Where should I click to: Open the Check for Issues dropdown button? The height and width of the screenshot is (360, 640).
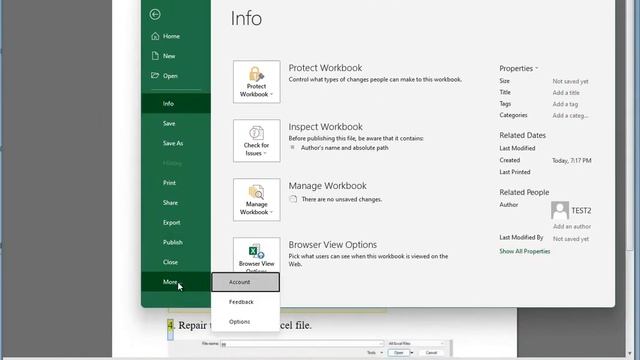click(x=257, y=141)
